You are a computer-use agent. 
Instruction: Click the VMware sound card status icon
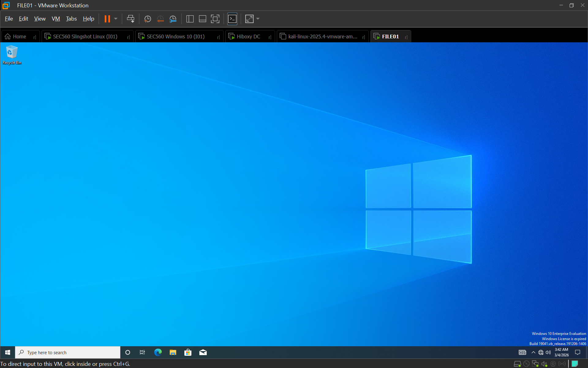544,364
